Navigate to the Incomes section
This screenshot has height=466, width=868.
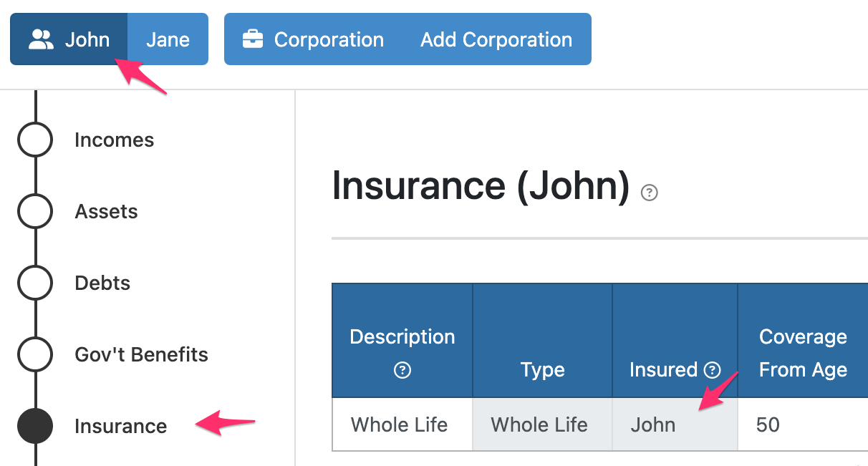[114, 140]
